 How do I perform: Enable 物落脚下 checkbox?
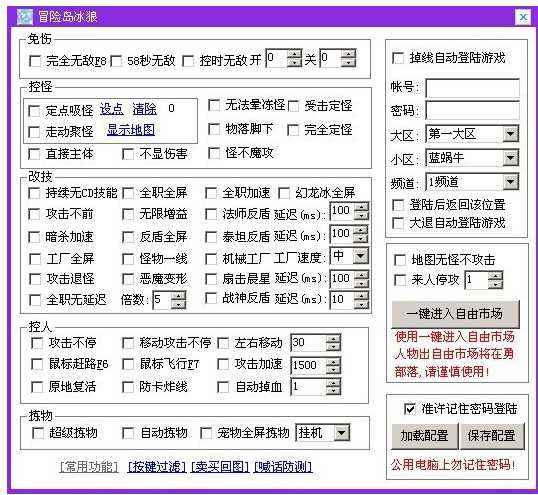pos(214,129)
